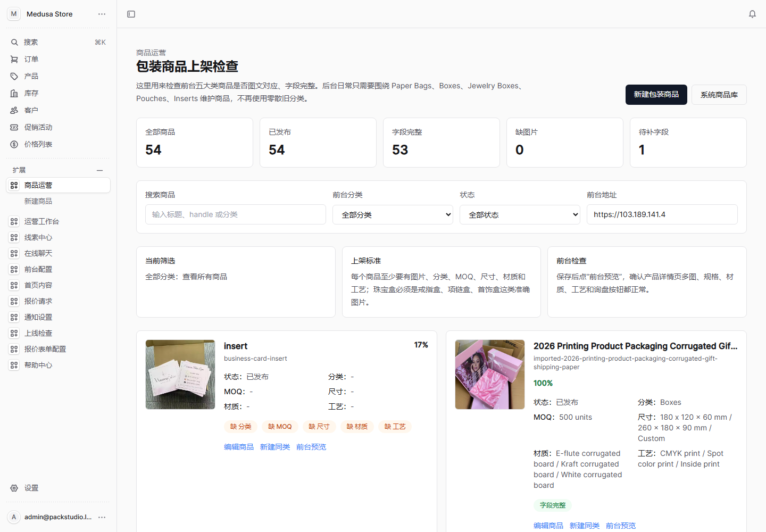Click the 已发布 54 stat card
This screenshot has width=766, height=532.
pos(318,143)
